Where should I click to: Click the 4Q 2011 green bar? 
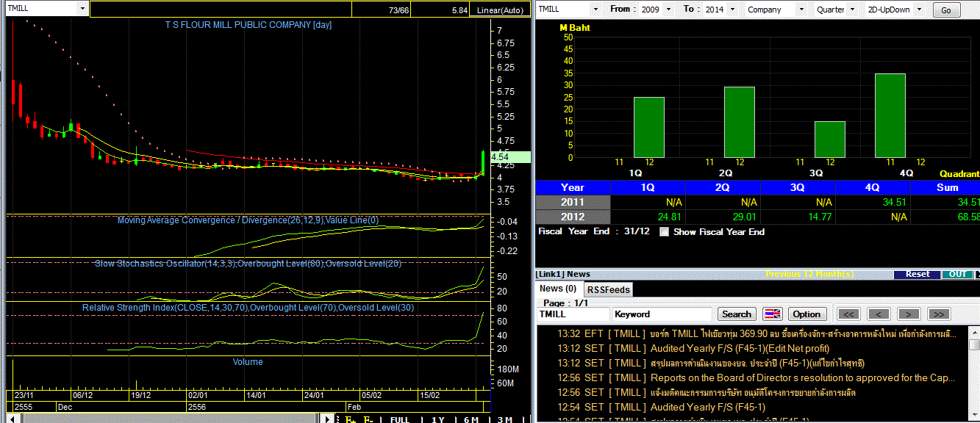[890, 115]
